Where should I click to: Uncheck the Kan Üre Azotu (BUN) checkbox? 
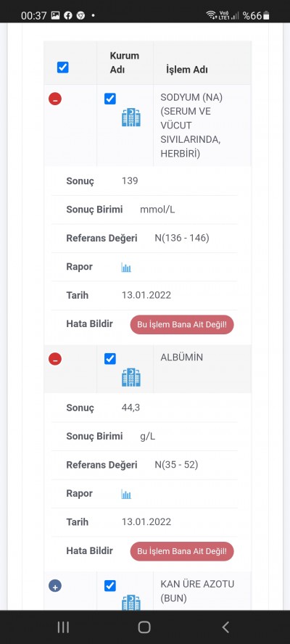[110, 586]
